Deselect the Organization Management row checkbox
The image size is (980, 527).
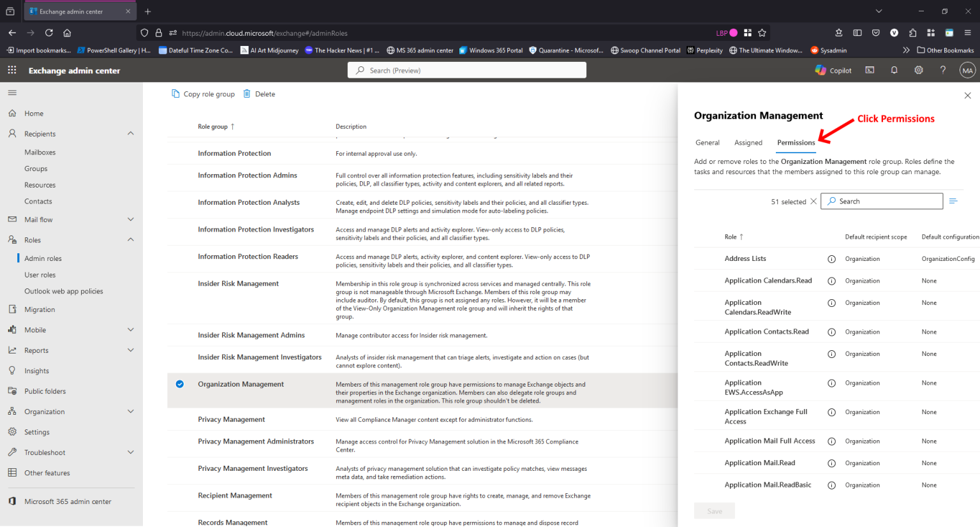(180, 384)
